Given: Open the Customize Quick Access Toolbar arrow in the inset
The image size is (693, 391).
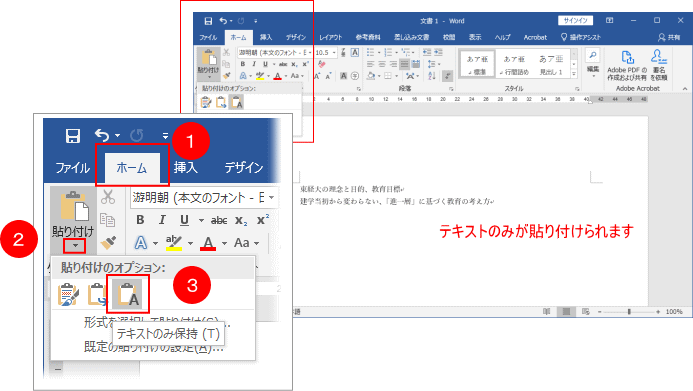Looking at the screenshot, I should (x=165, y=135).
